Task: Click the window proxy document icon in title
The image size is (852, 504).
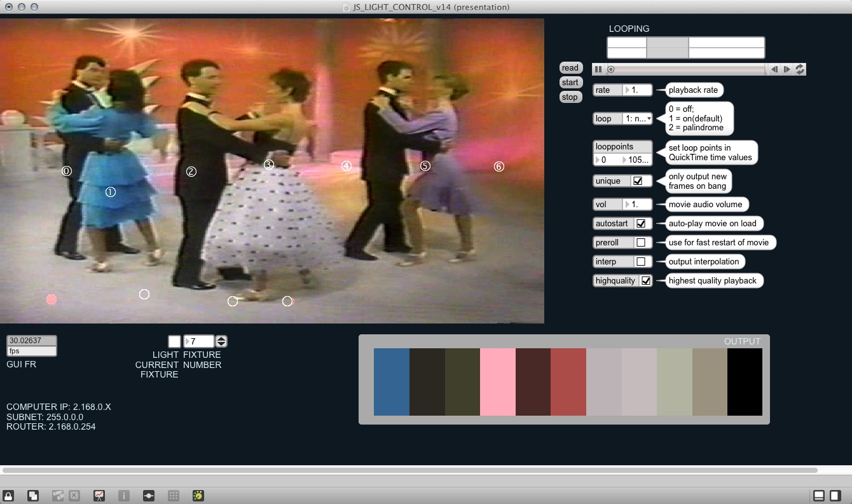Action: [346, 7]
